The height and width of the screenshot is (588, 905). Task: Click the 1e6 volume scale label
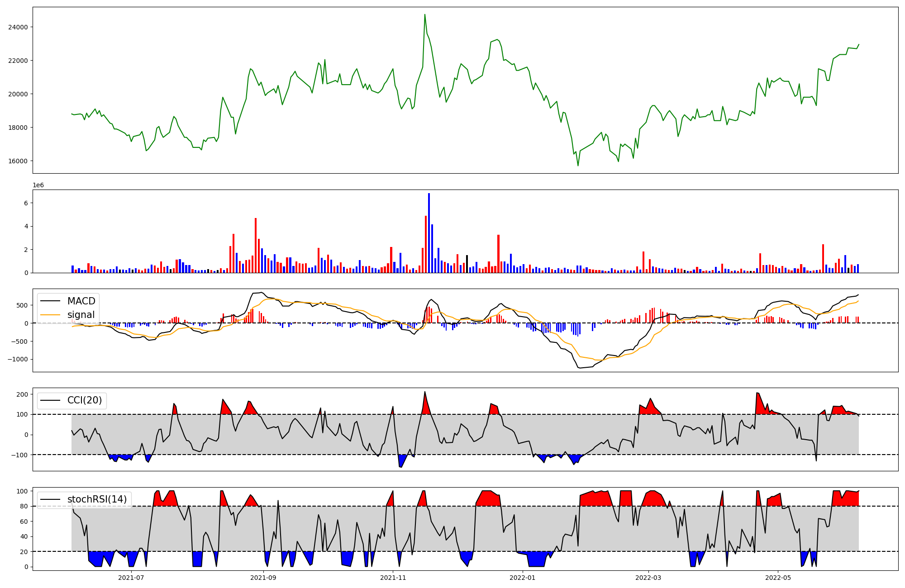point(38,185)
